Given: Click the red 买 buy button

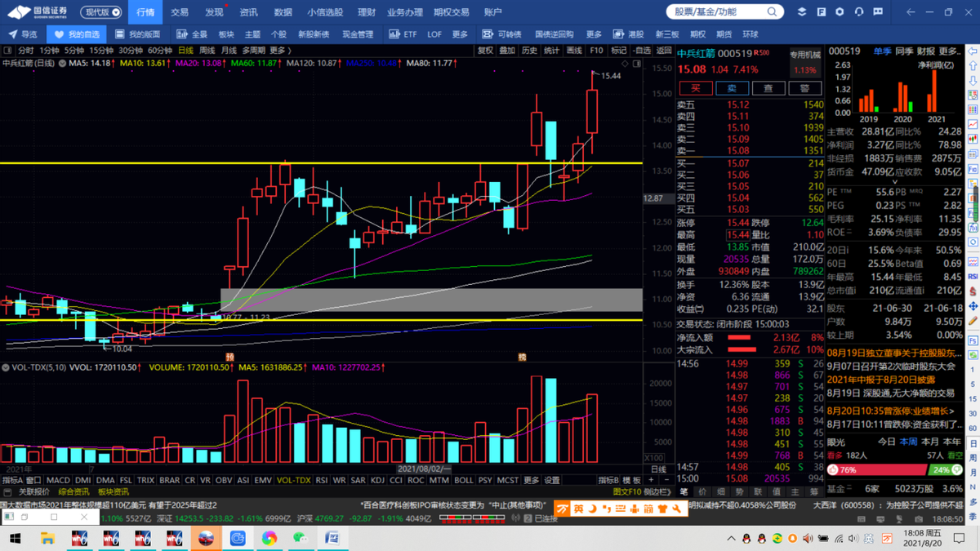Looking at the screenshot, I should [x=696, y=88].
